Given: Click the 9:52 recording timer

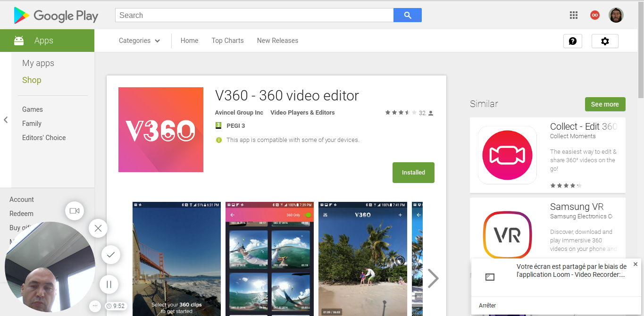Looking at the screenshot, I should [x=116, y=306].
